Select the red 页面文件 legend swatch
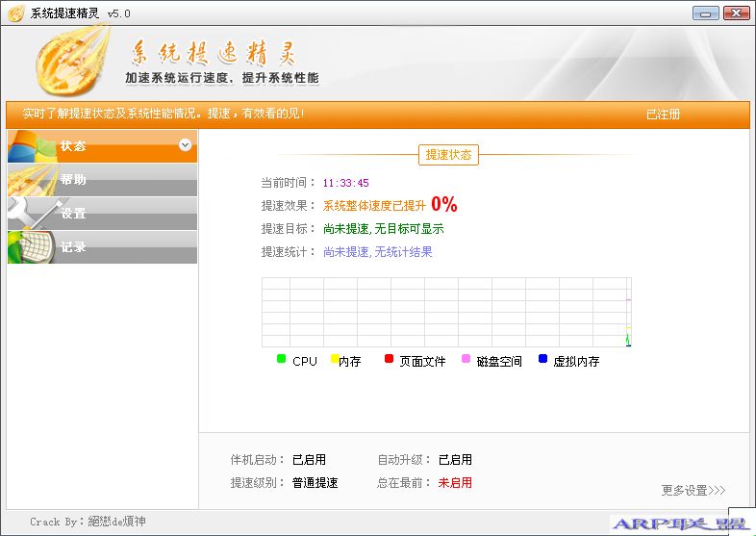This screenshot has width=756, height=536. click(x=390, y=359)
